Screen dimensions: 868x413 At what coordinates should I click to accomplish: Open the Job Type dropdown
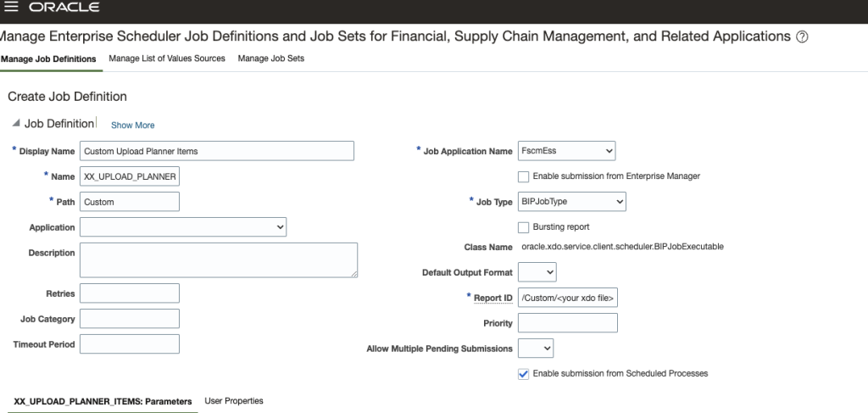(572, 202)
